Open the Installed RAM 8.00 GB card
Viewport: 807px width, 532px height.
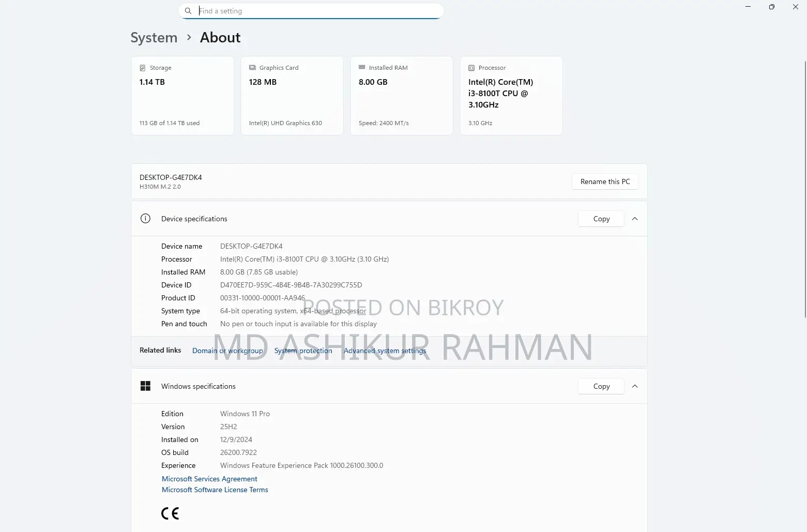click(402, 96)
